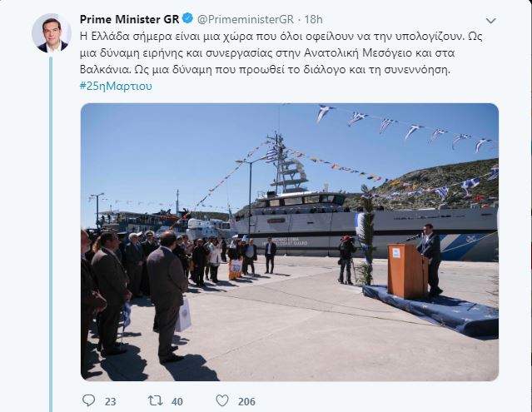The height and width of the screenshot is (412, 532).
Task: Expand the tweet options chevron
Action: pyautogui.click(x=491, y=21)
